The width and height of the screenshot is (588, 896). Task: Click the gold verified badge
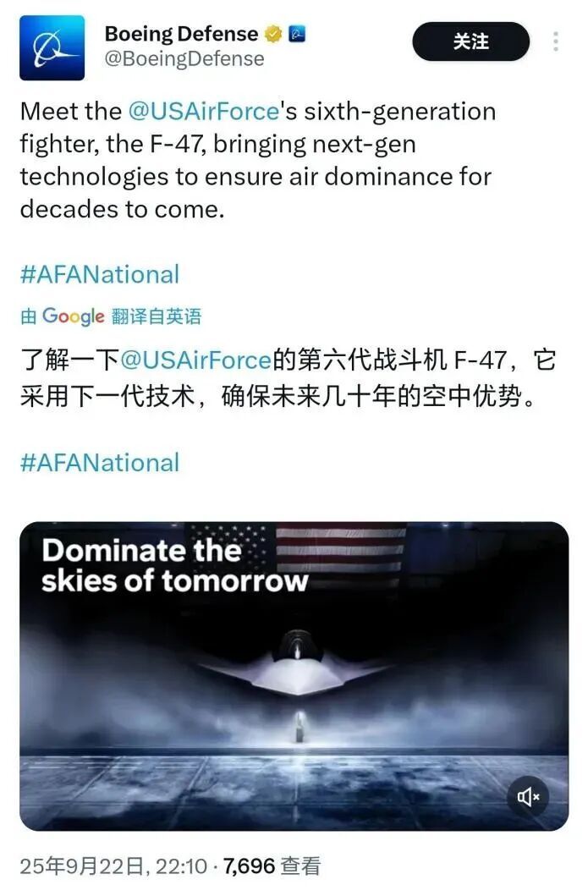pos(273,35)
